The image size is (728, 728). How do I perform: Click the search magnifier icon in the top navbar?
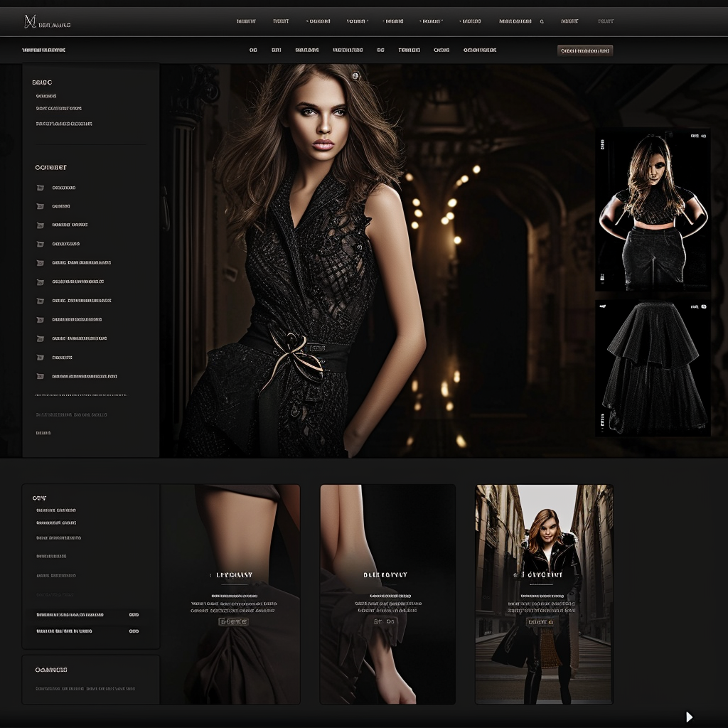541,21
